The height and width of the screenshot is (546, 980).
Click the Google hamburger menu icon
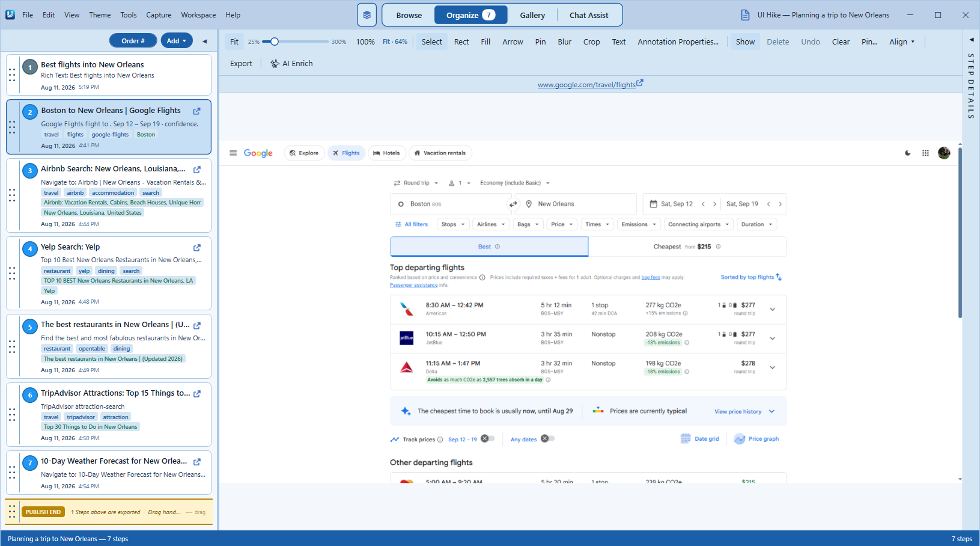click(x=233, y=153)
